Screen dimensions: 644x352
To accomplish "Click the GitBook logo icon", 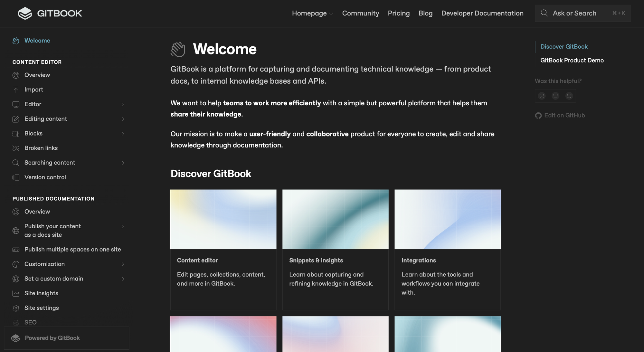I will tap(25, 13).
